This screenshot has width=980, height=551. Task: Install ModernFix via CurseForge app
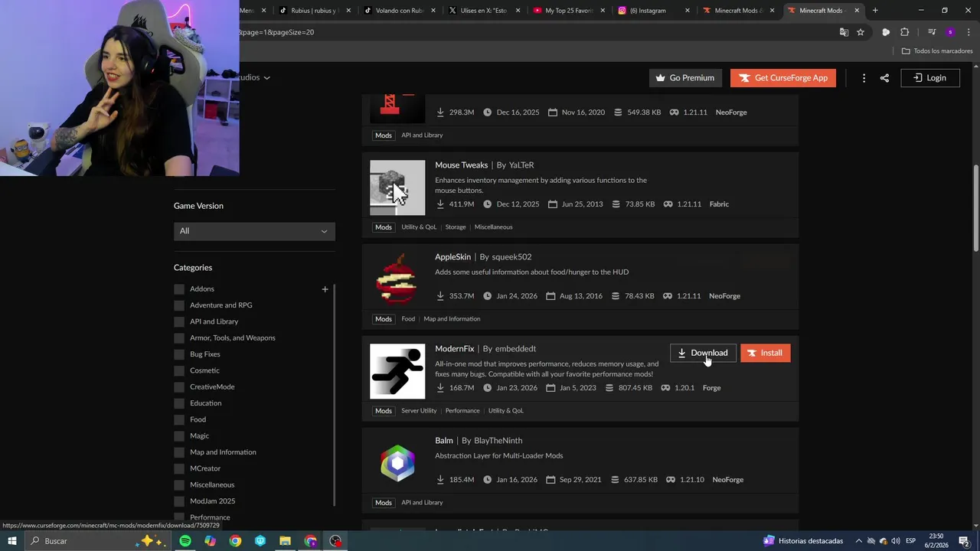coord(765,353)
